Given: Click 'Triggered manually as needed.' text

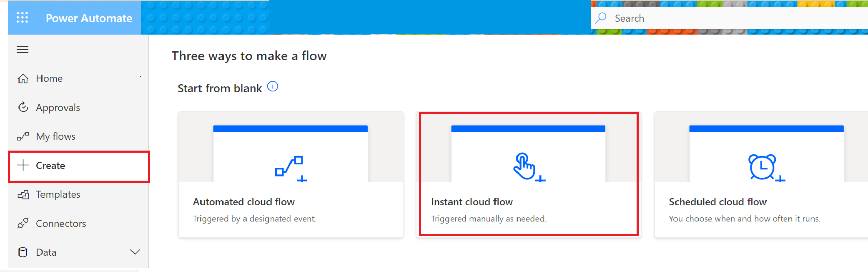Looking at the screenshot, I should tap(489, 219).
